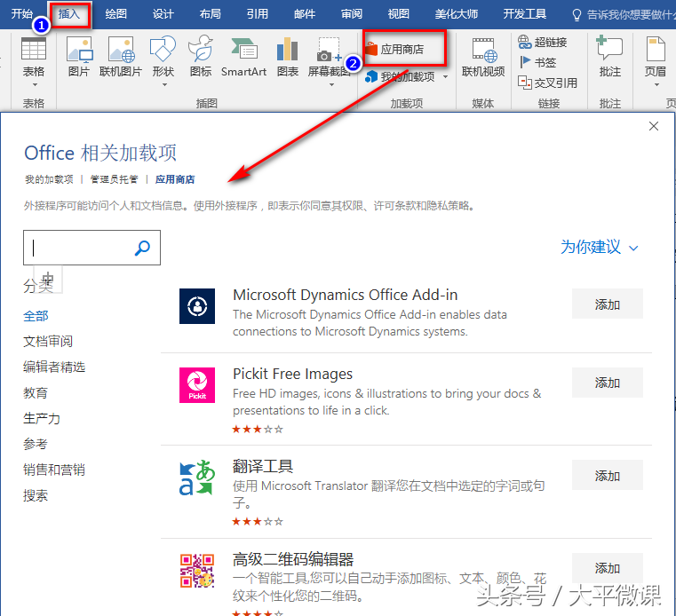Insert a picture with the 图片 icon
Viewport: 676px width, 616px height.
click(79, 57)
